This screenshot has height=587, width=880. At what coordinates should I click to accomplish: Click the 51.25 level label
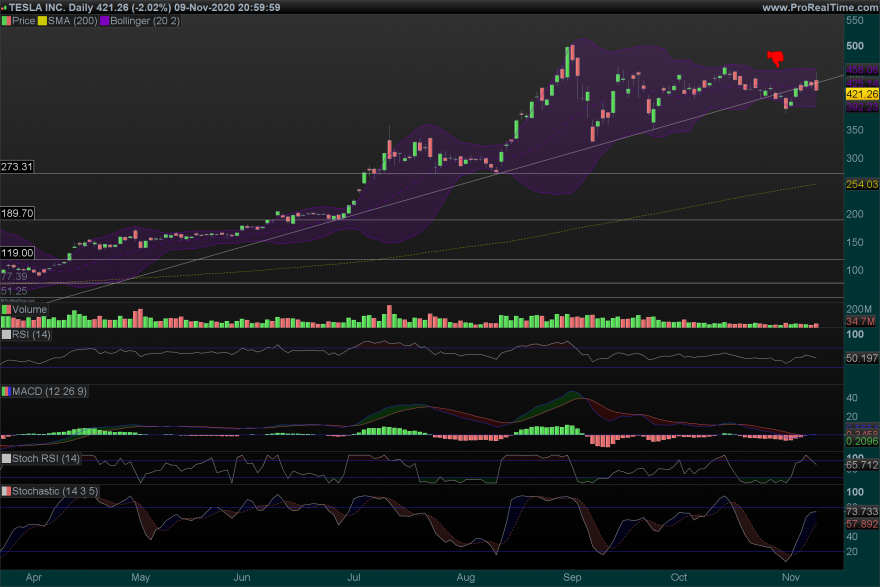[14, 291]
